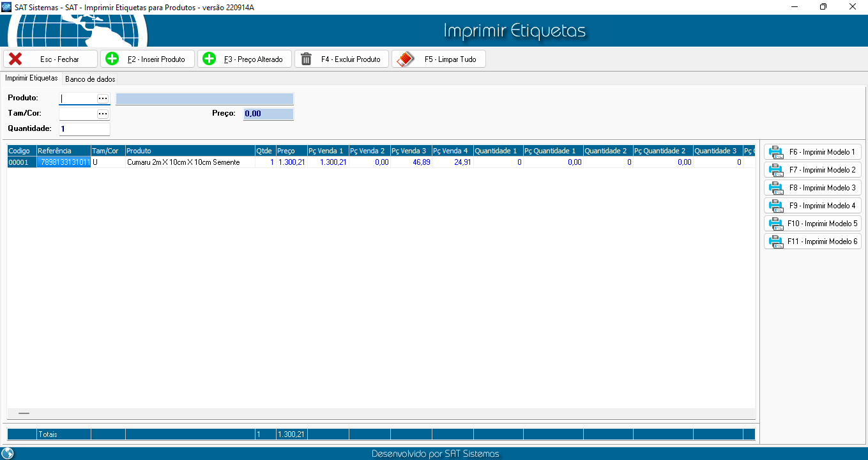Click the trash can Excluir Produto icon

point(306,59)
